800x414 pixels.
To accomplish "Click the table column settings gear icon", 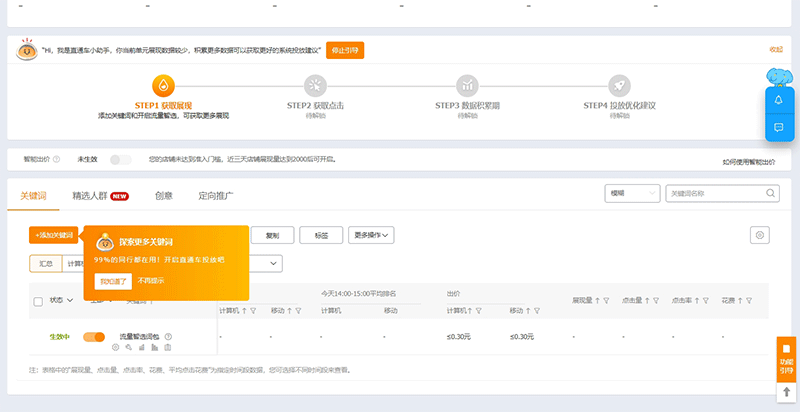I will (x=760, y=235).
